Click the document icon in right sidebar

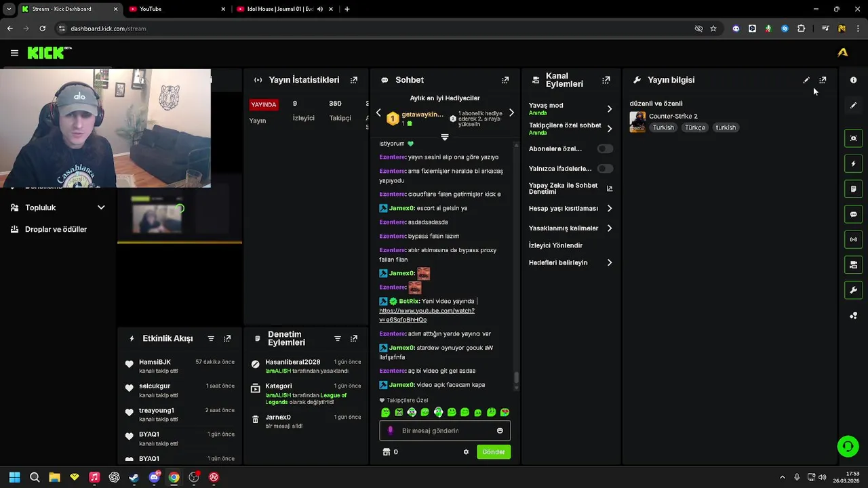(x=854, y=189)
